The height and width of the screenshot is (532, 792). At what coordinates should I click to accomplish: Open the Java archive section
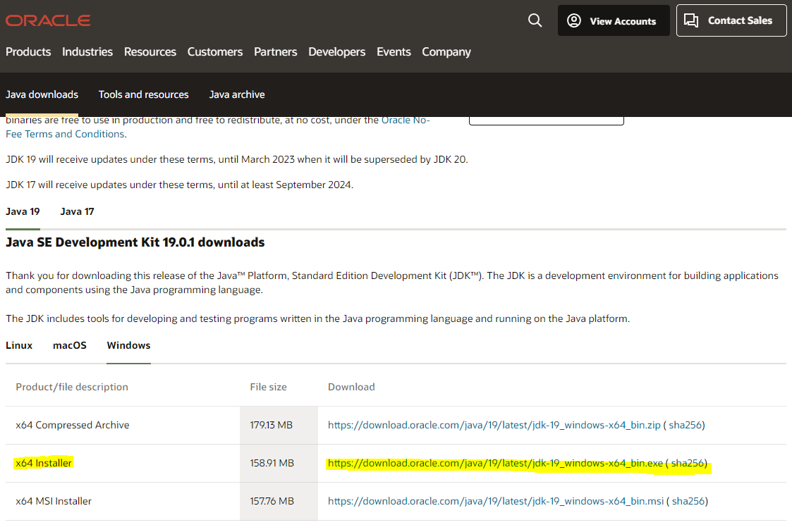[x=237, y=94]
